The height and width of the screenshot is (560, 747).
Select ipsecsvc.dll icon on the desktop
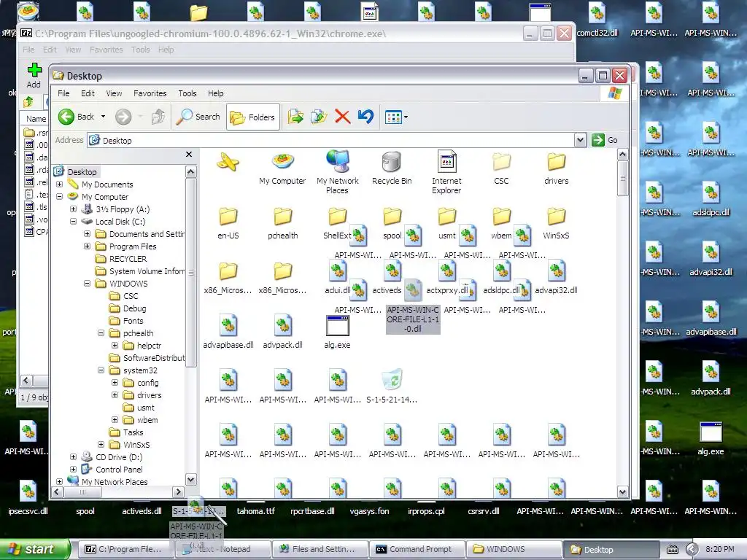(28, 498)
